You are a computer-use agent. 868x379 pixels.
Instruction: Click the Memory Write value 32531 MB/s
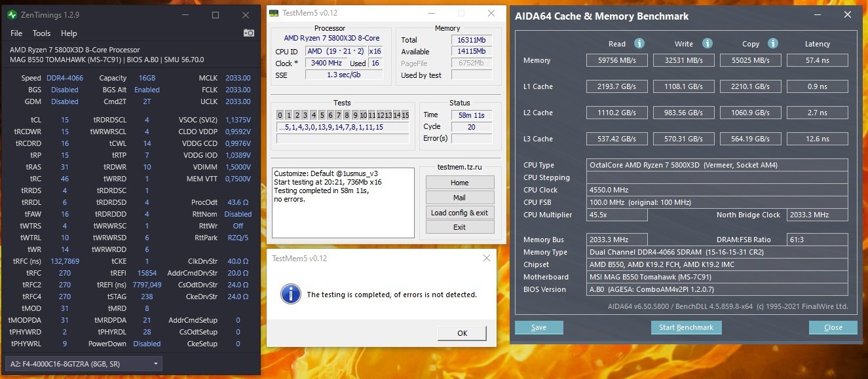click(684, 60)
